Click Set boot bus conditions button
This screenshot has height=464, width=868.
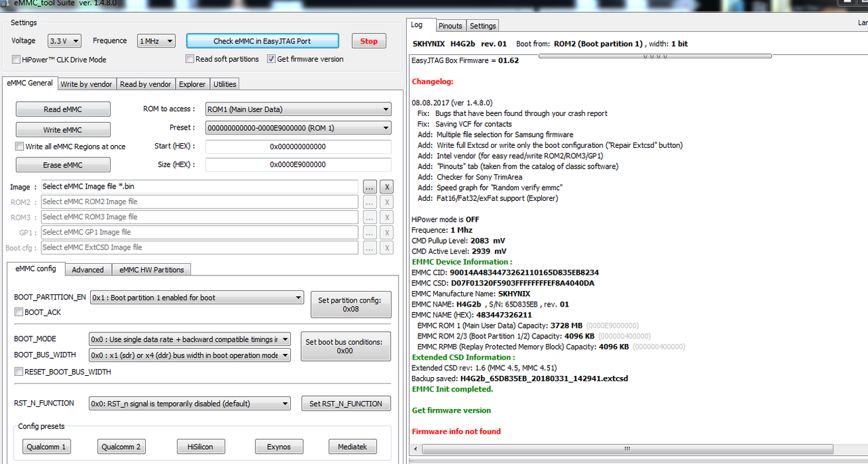(344, 346)
